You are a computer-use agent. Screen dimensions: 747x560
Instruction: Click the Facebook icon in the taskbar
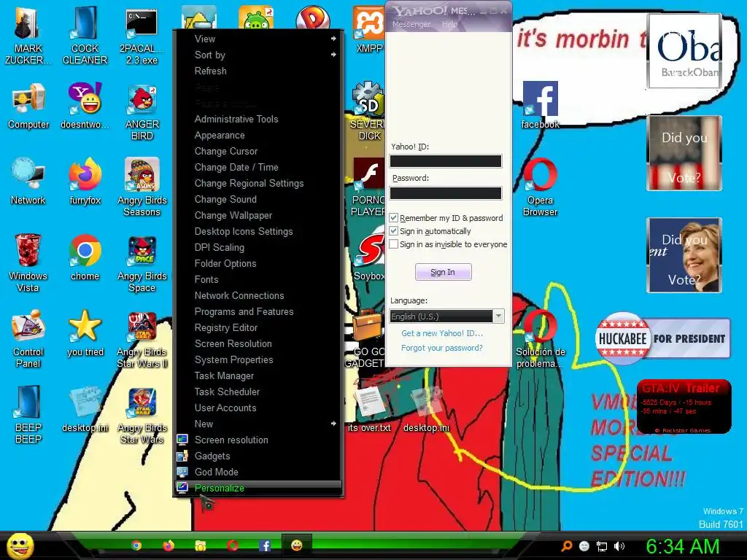[x=265, y=545]
